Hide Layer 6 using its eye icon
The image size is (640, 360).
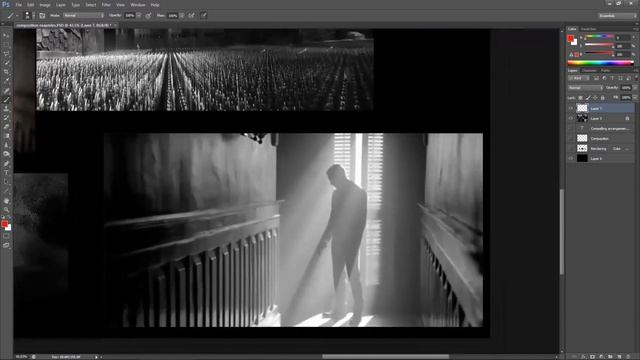click(571, 158)
